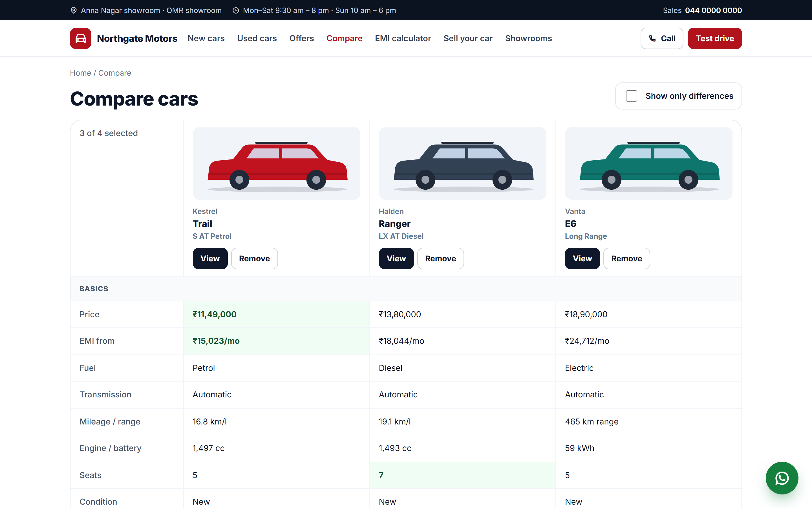
Task: Remove Halden Ranger from comparison
Action: point(441,258)
